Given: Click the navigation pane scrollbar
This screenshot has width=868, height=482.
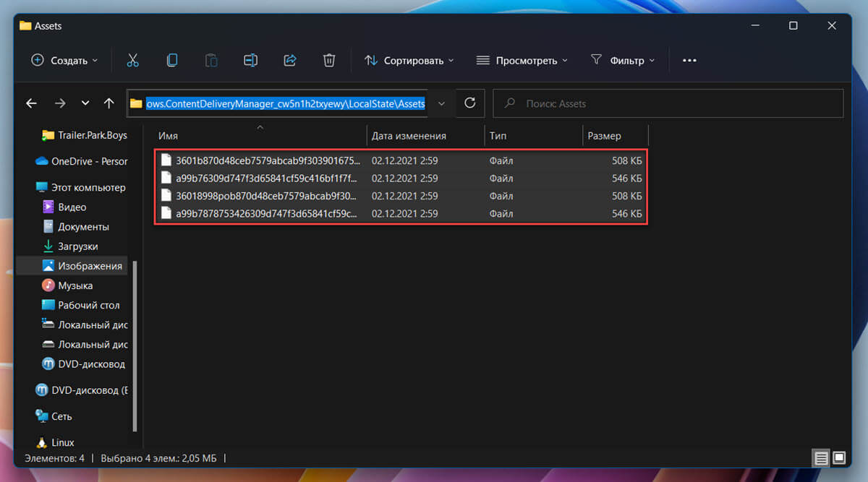Looking at the screenshot, I should tap(135, 345).
